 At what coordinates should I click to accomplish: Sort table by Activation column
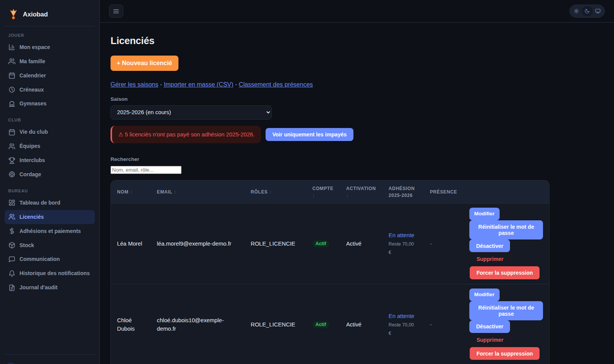[361, 192]
